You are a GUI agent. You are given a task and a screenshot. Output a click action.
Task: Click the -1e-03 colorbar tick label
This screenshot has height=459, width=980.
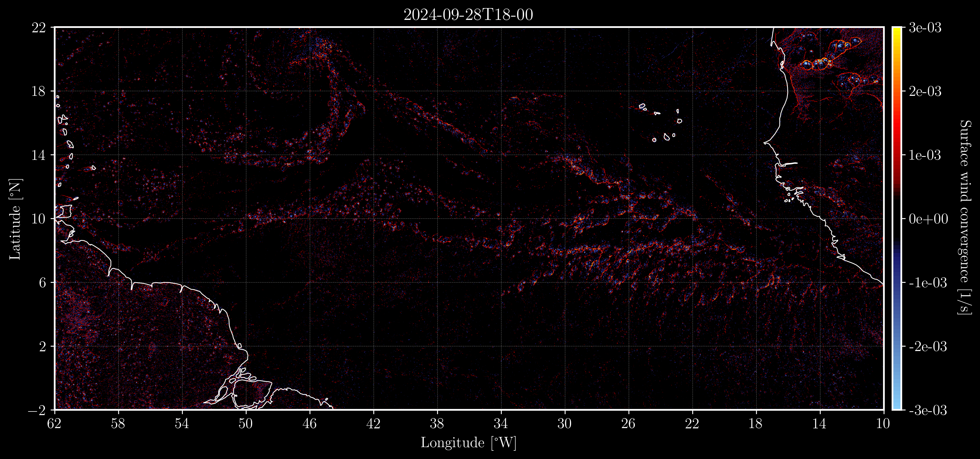point(928,283)
